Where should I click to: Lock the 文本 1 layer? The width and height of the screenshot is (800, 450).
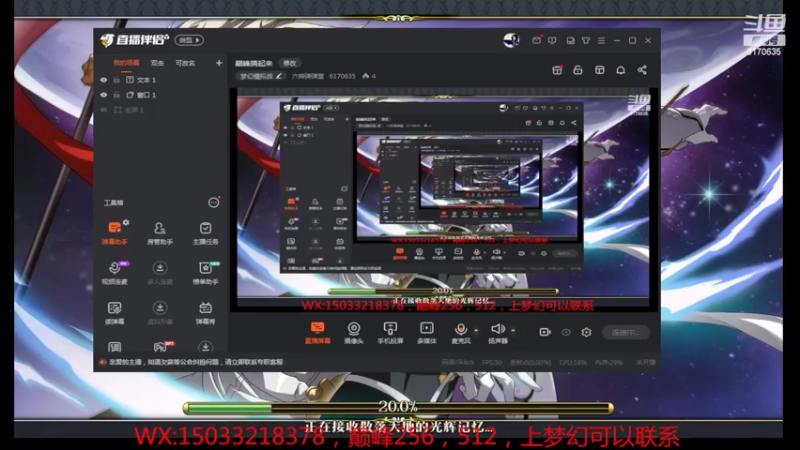click(116, 80)
